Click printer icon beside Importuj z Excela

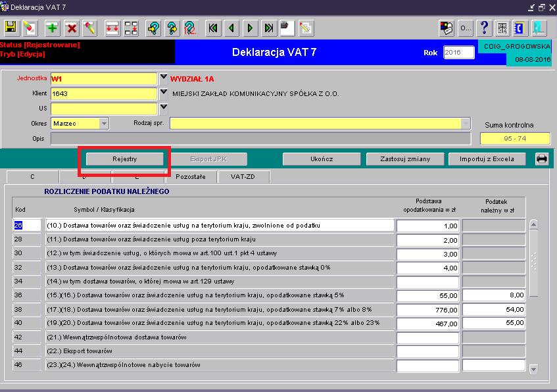tap(542, 159)
